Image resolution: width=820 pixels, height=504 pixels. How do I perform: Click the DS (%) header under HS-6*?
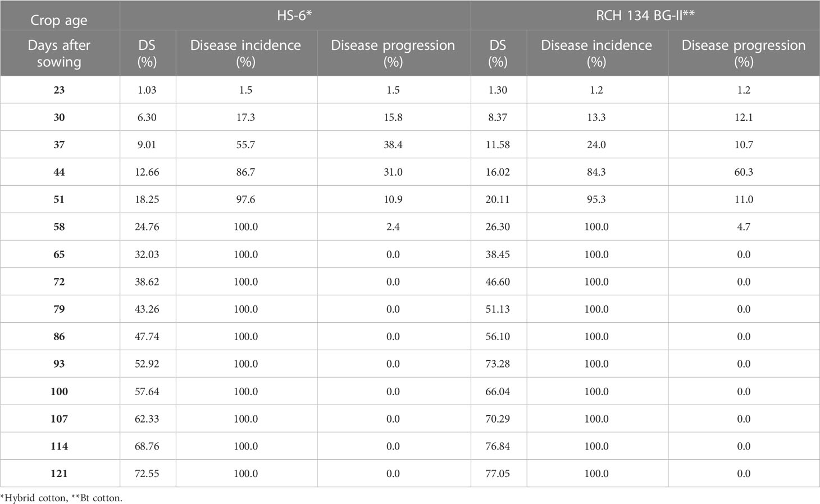pyautogui.click(x=147, y=53)
